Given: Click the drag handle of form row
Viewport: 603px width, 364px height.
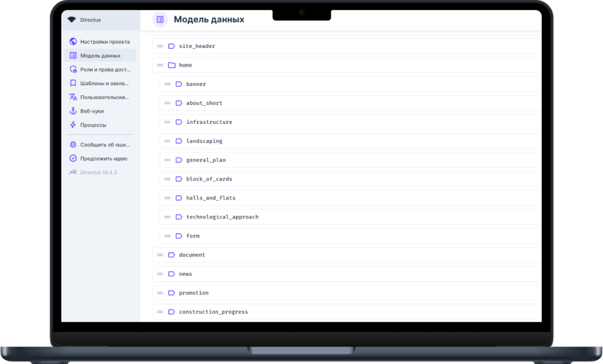Looking at the screenshot, I should point(167,236).
